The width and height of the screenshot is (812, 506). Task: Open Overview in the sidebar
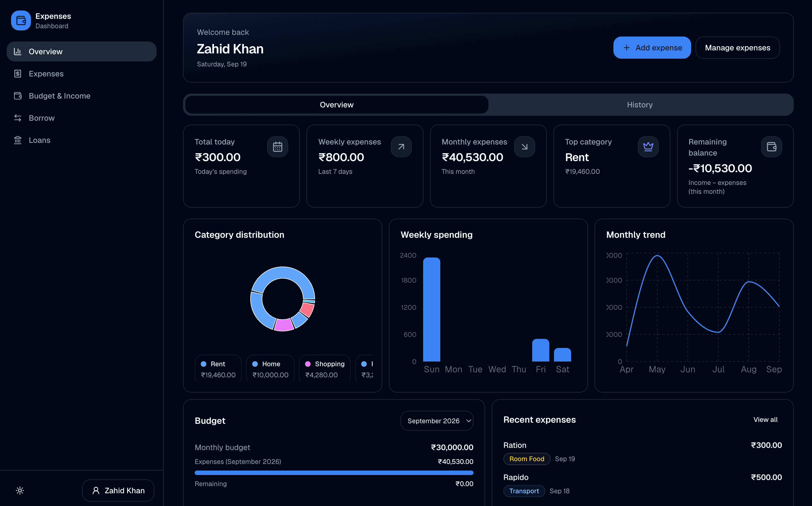coord(82,51)
